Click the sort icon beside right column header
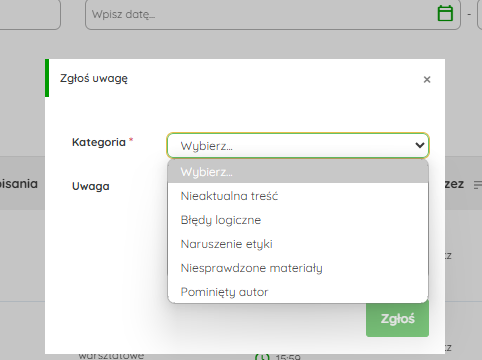The image size is (482, 360). pos(478,184)
